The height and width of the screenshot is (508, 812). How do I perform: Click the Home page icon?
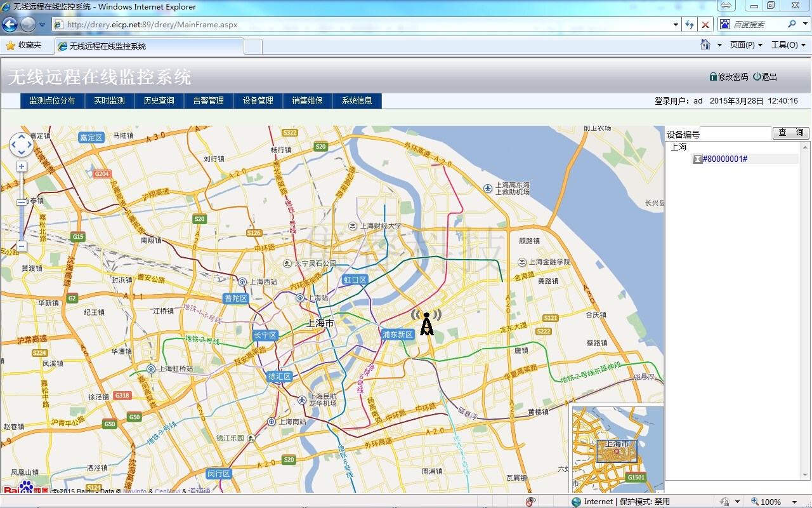(x=705, y=44)
